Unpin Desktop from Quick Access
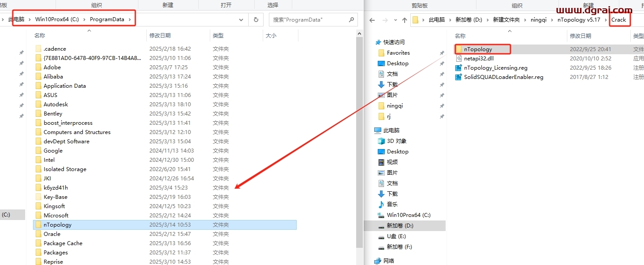This screenshot has height=265, width=644. (x=442, y=63)
